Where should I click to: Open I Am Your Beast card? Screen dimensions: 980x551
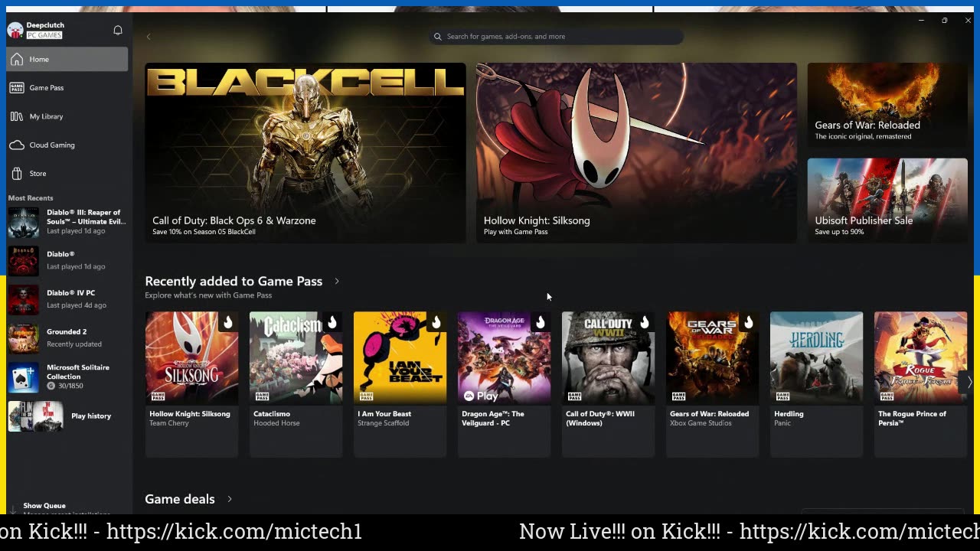click(400, 384)
